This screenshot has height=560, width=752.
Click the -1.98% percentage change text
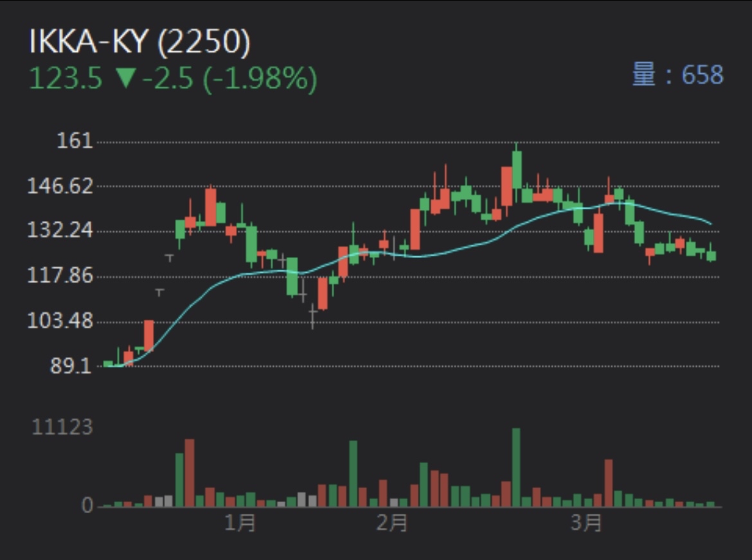pyautogui.click(x=260, y=78)
